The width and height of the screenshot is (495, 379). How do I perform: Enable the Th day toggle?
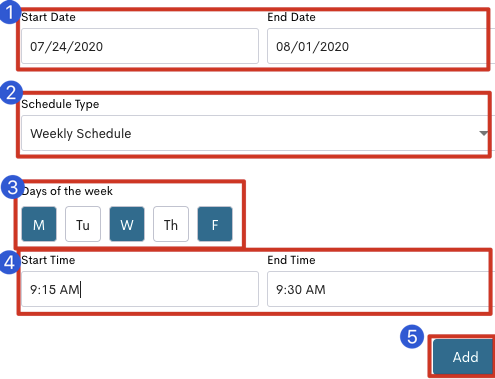tap(171, 224)
